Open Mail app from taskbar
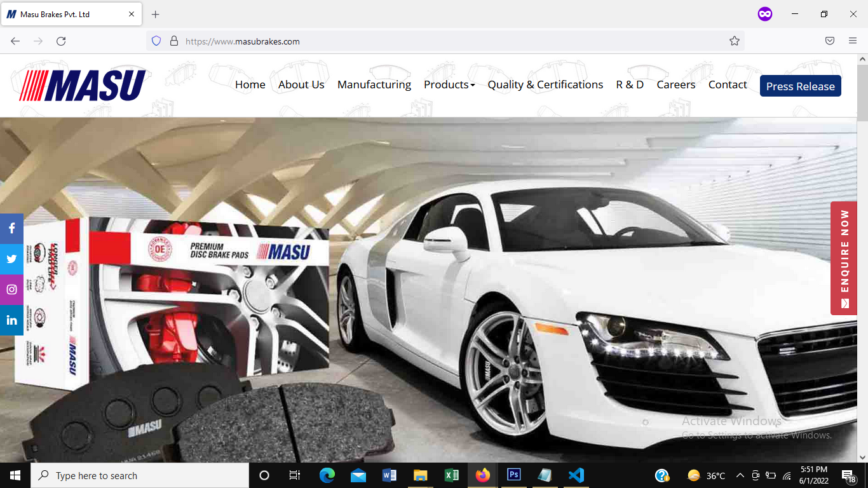This screenshot has width=868, height=488. [358, 475]
